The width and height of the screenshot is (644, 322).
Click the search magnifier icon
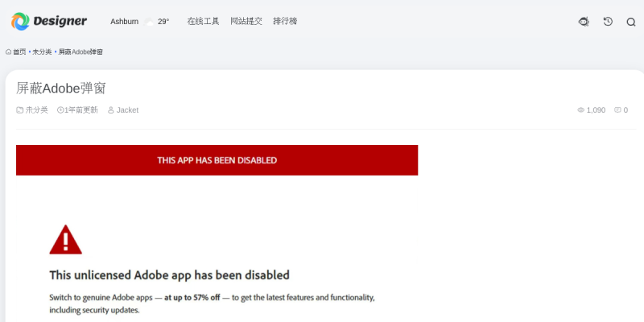(x=631, y=22)
